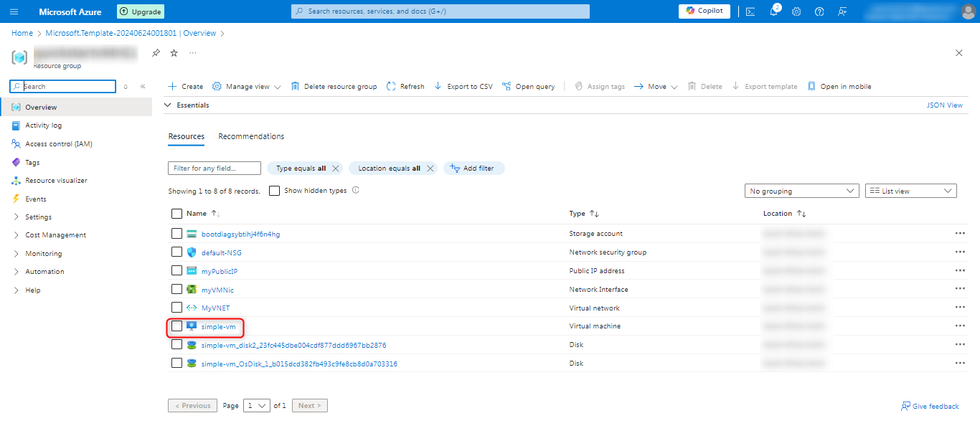Viewport: 980px width, 441px height.
Task: Add resource group to favorites star
Action: click(x=174, y=53)
